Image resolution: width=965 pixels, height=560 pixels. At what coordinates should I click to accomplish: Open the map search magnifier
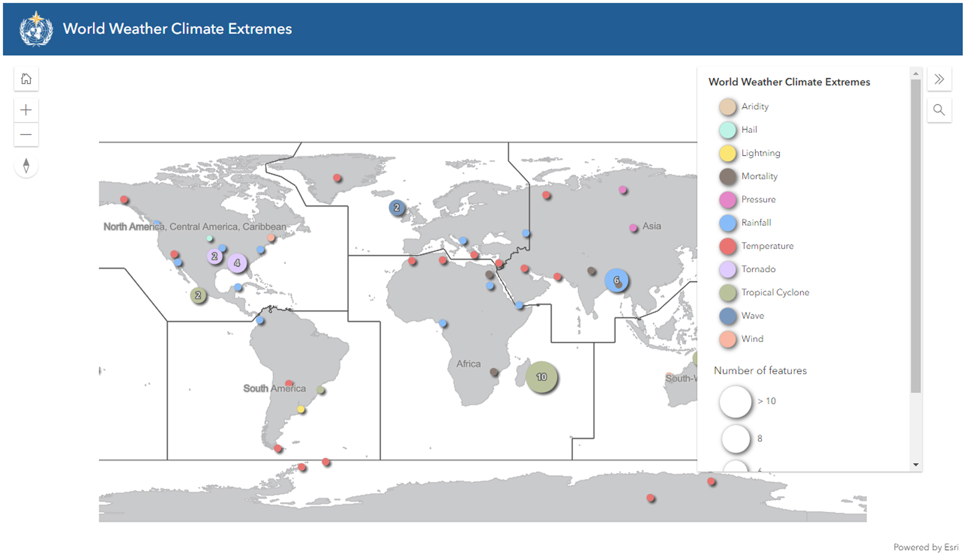pyautogui.click(x=939, y=110)
